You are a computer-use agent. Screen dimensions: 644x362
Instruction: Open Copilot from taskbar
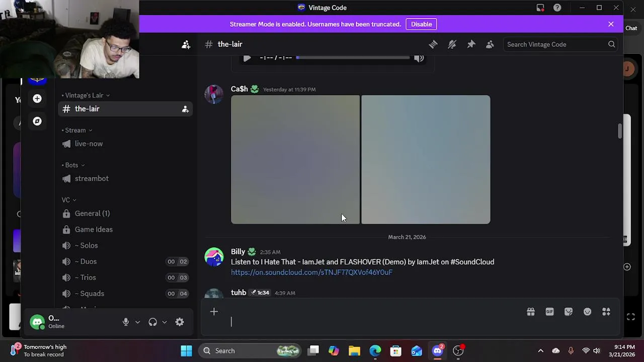click(x=334, y=351)
